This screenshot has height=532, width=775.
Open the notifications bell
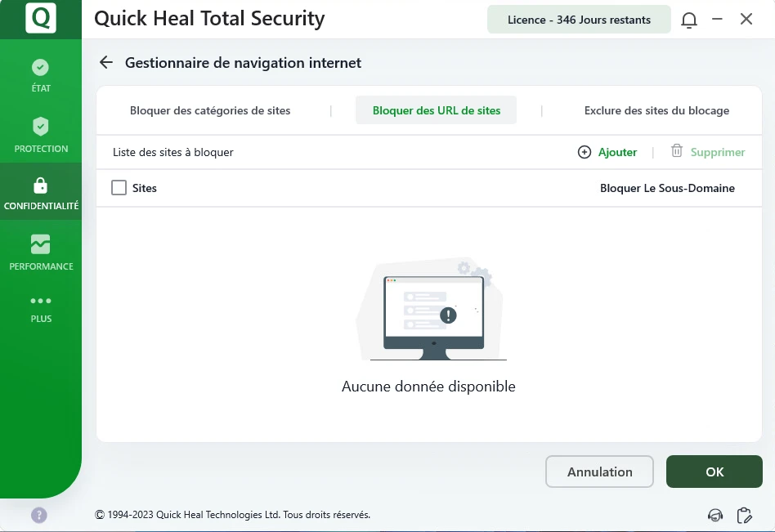(689, 20)
